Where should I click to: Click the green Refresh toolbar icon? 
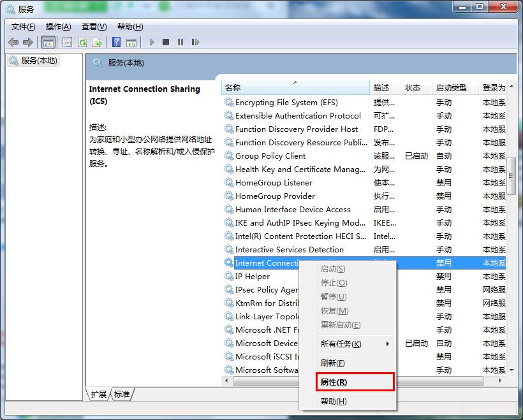(x=82, y=42)
